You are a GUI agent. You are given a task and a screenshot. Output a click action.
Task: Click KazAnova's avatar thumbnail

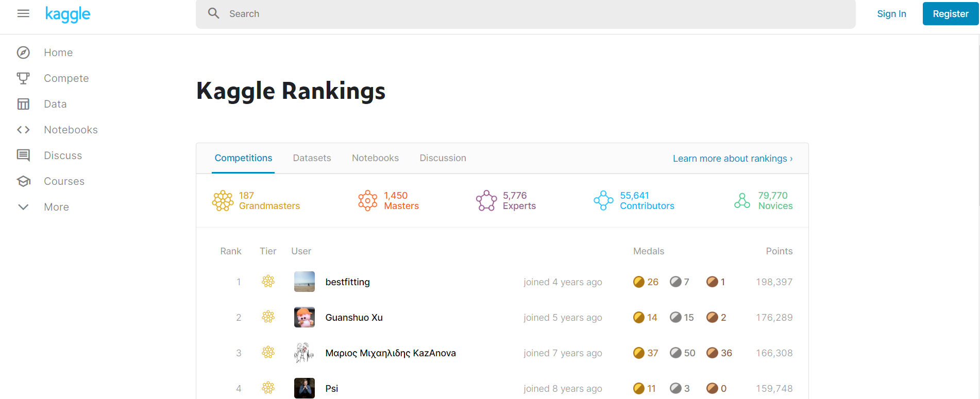304,353
